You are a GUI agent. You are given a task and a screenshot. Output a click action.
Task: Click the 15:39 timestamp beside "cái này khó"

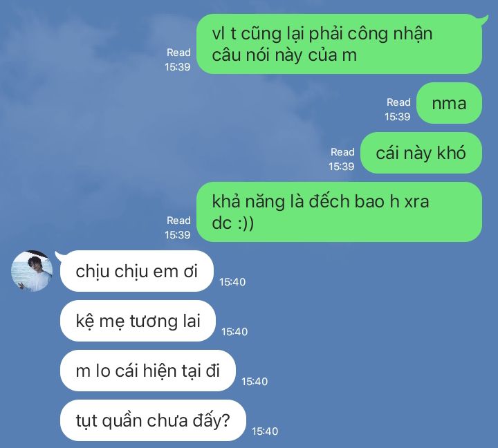[342, 167]
